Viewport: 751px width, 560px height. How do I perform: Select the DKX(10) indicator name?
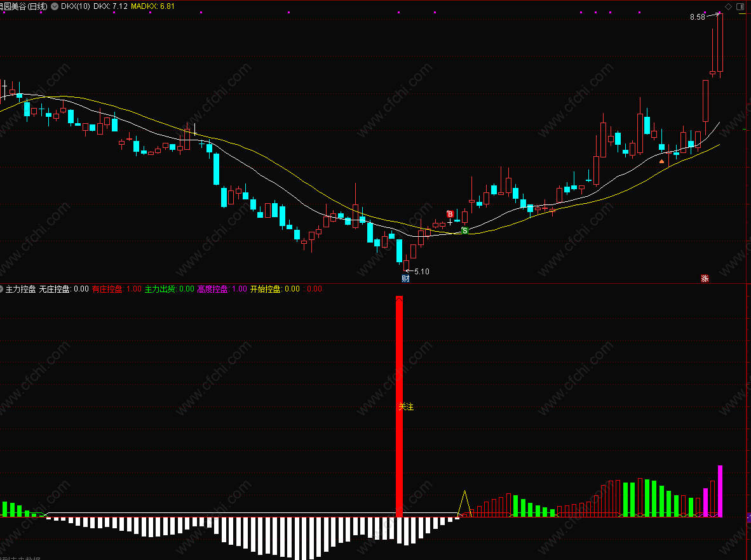point(75,6)
